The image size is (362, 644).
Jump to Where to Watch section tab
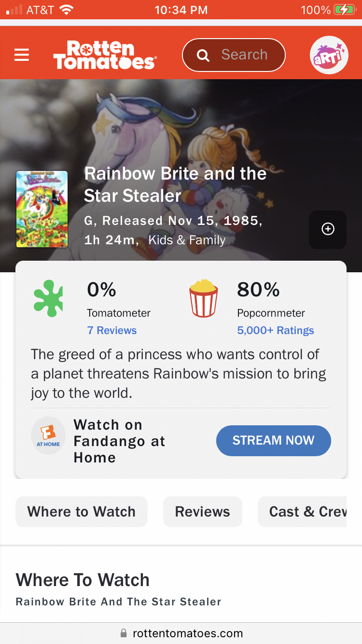coord(82,512)
